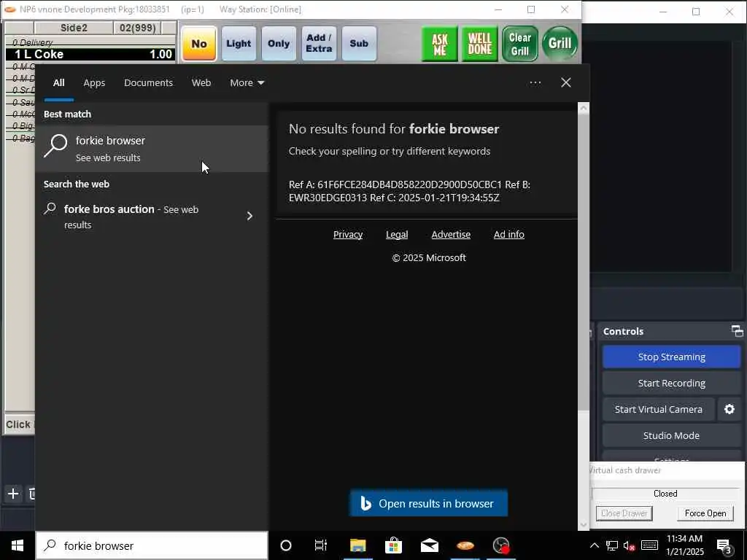747x560 pixels.
Task: Open Cortana circle icon on taskbar
Action: pos(286,545)
